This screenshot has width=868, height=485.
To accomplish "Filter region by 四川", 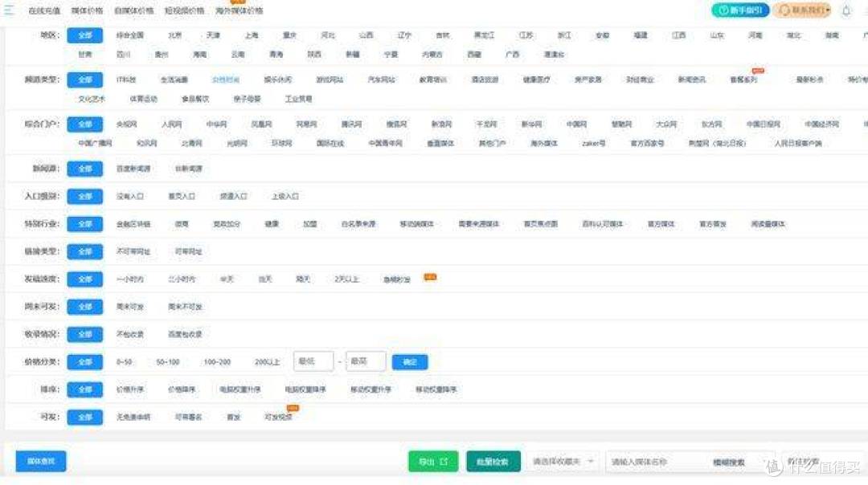I will [x=124, y=54].
